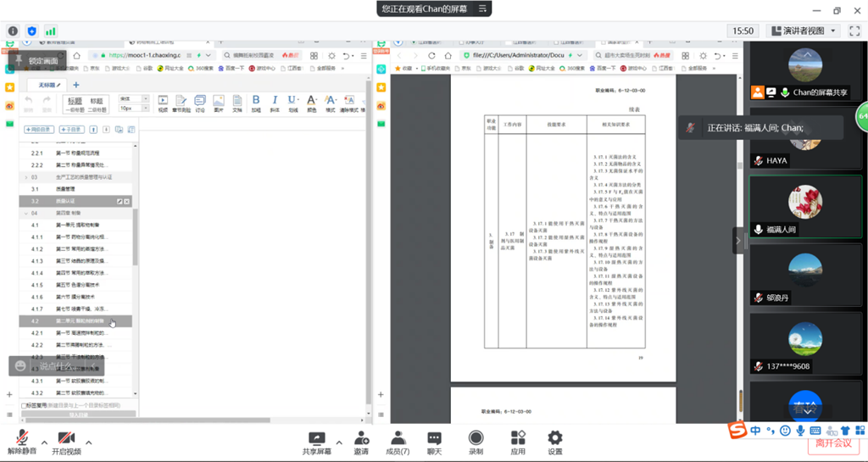Click Sogou IME microphone voice icon
The height and width of the screenshot is (462, 868).
click(x=800, y=430)
